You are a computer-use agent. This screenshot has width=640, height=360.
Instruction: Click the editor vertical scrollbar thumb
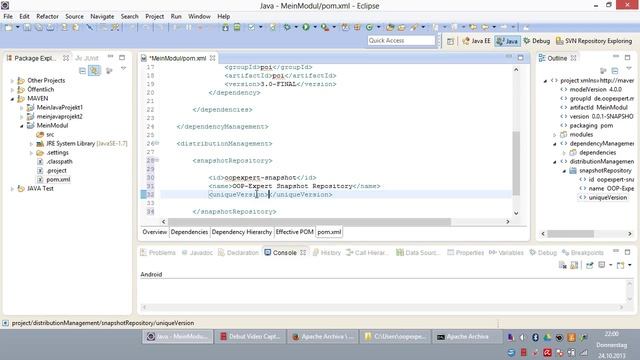click(x=516, y=163)
